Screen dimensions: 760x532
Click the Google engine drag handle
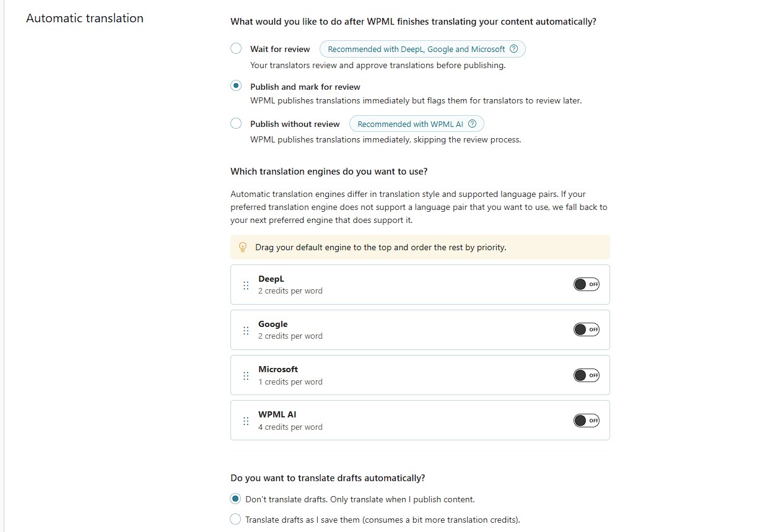coord(246,330)
